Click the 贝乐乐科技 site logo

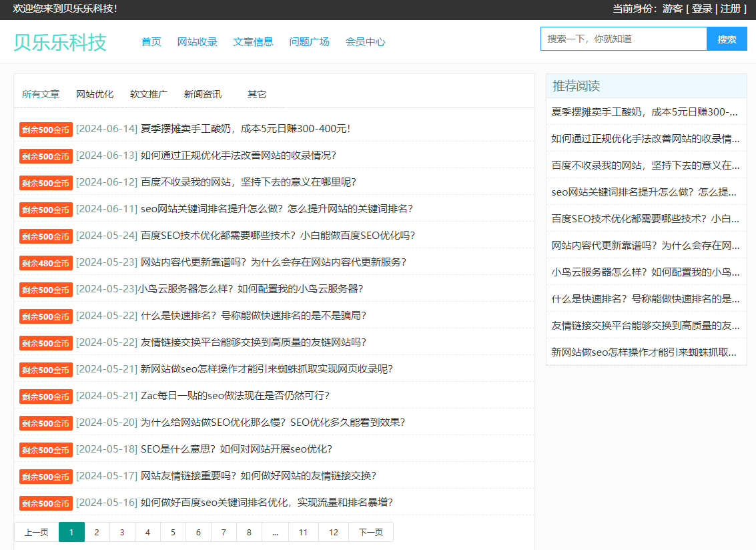tap(60, 43)
